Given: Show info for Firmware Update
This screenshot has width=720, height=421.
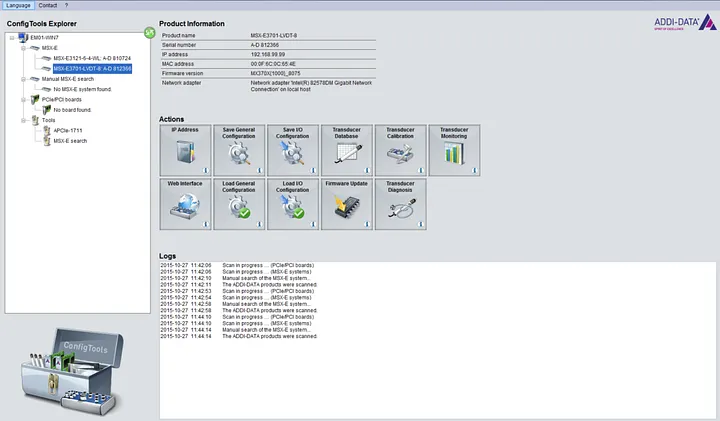Looking at the screenshot, I should pos(367,224).
